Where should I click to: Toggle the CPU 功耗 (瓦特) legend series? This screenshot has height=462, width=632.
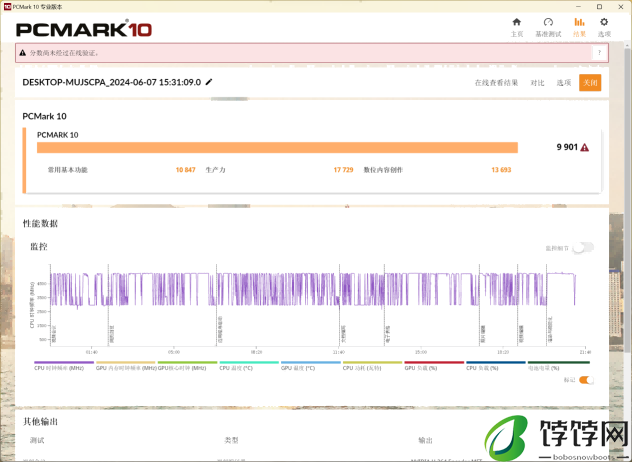(372, 366)
